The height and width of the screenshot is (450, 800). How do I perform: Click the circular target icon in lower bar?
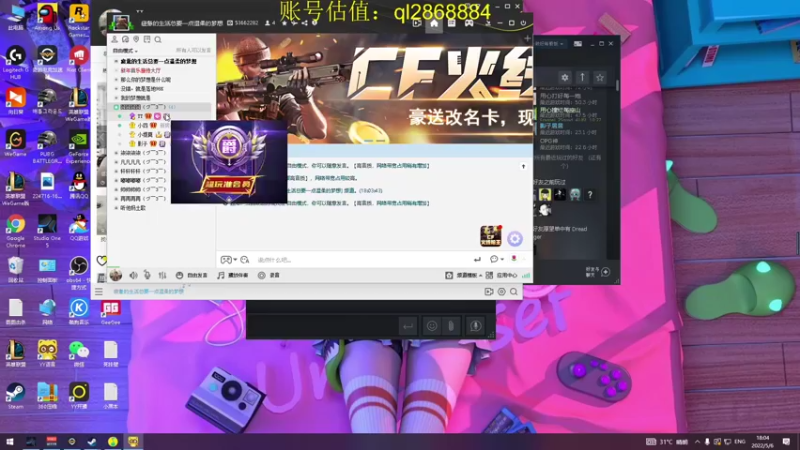pyautogui.click(x=502, y=292)
